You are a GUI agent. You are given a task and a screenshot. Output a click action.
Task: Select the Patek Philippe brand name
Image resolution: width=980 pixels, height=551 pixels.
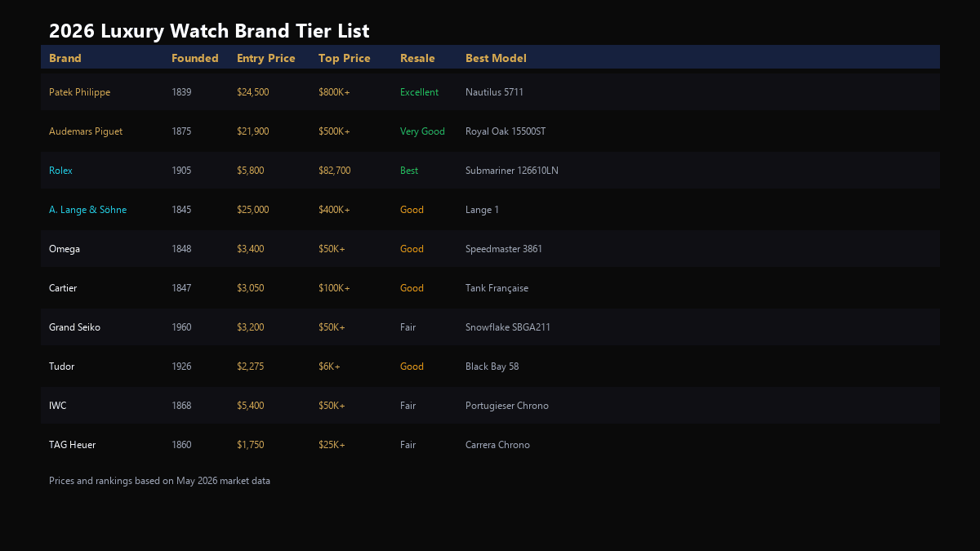79,92
